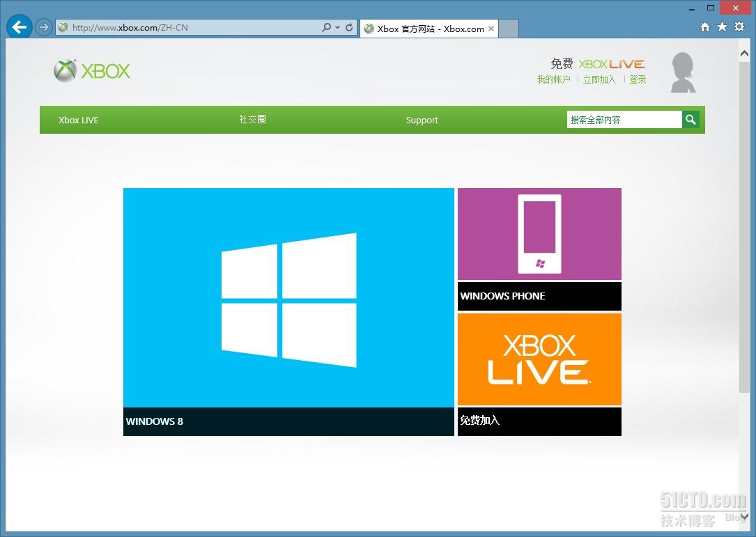Viewport: 756px width, 537px height.
Task: Open the 我的帐户 link
Action: [553, 79]
